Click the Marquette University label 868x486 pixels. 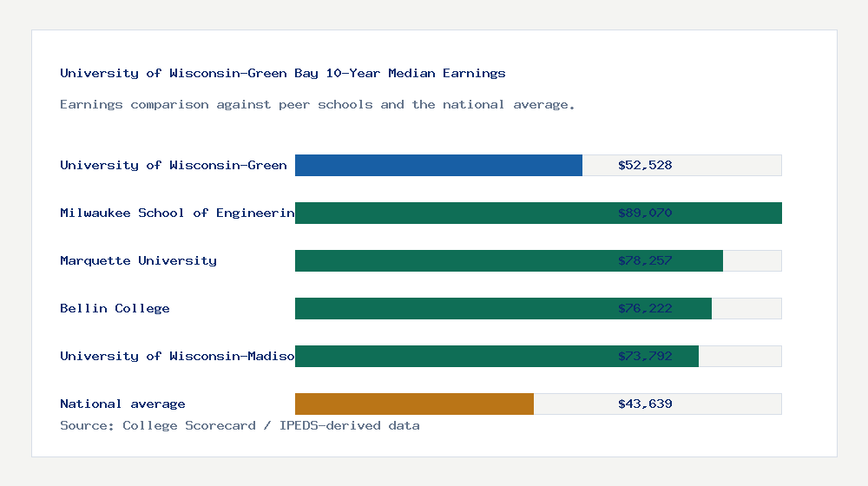[x=138, y=260]
